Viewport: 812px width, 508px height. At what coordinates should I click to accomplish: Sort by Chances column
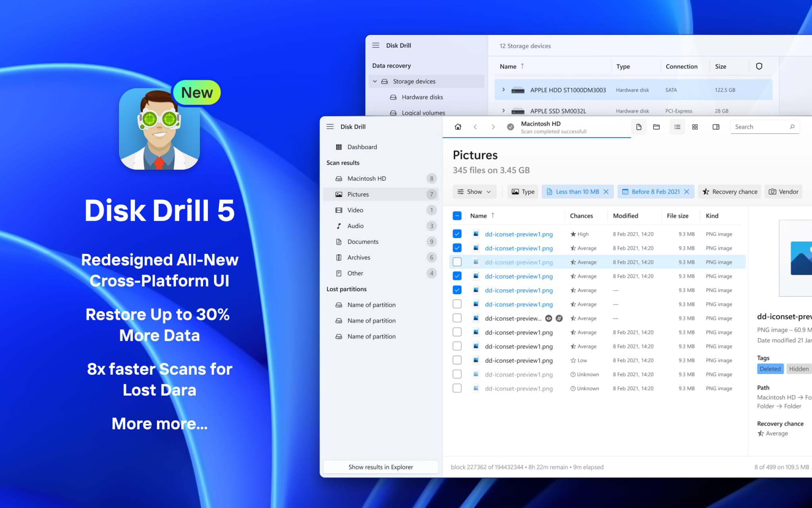pos(581,216)
